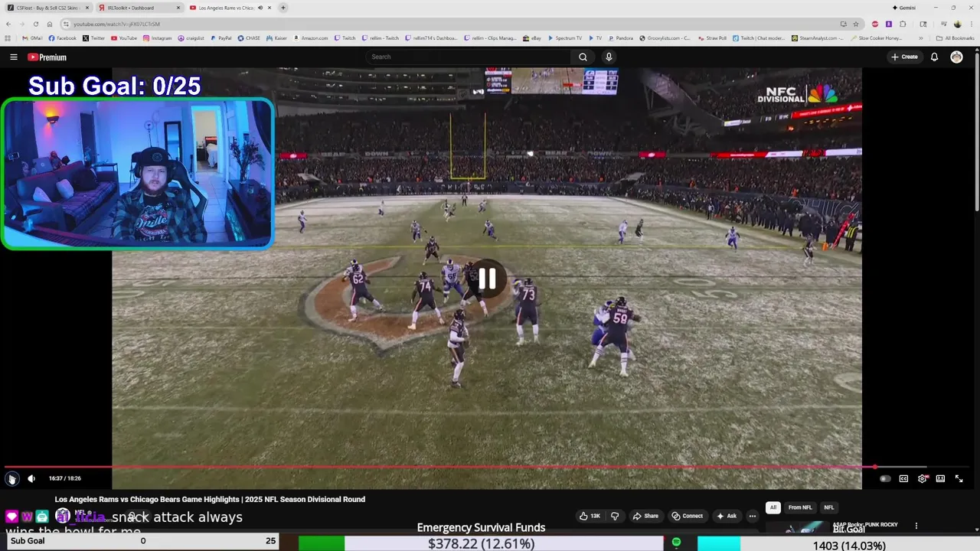Viewport: 980px width, 551px height.
Task: Open the NFL channel avatar below the video
Action: [63, 516]
